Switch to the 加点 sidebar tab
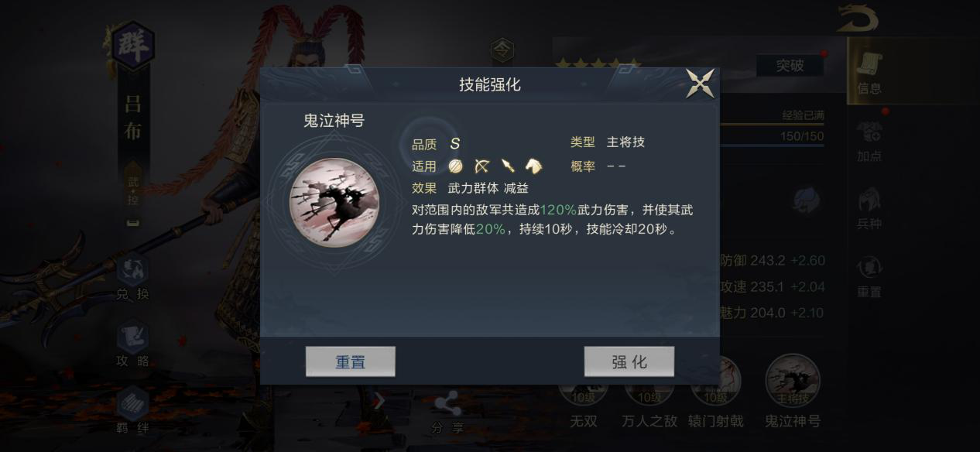980x452 pixels. pos(869,141)
